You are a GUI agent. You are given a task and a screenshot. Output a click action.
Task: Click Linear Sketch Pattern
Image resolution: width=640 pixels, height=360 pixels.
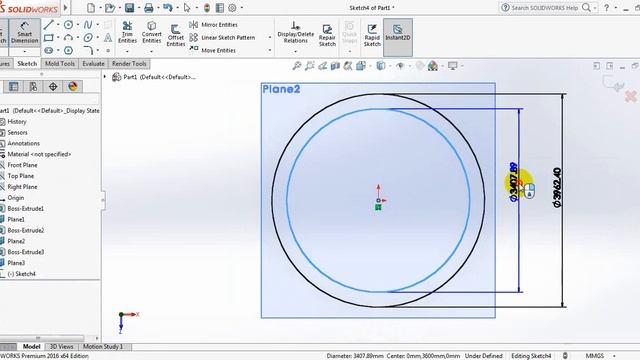pyautogui.click(x=222, y=38)
